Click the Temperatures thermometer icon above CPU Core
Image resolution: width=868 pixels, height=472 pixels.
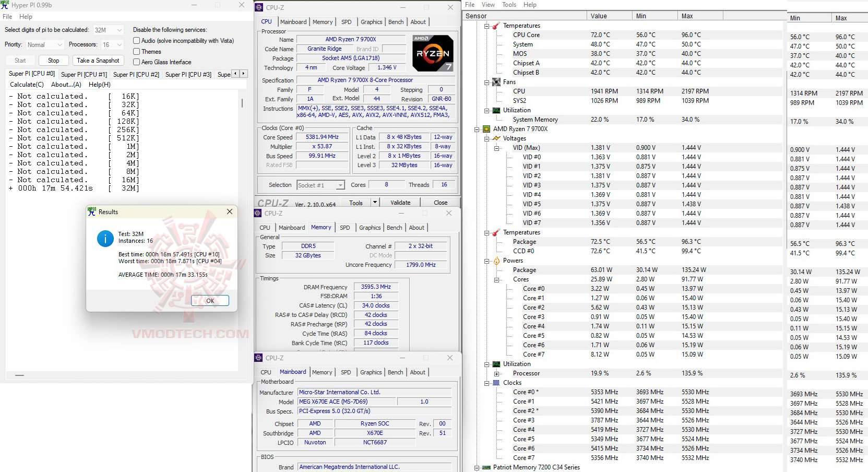496,26
